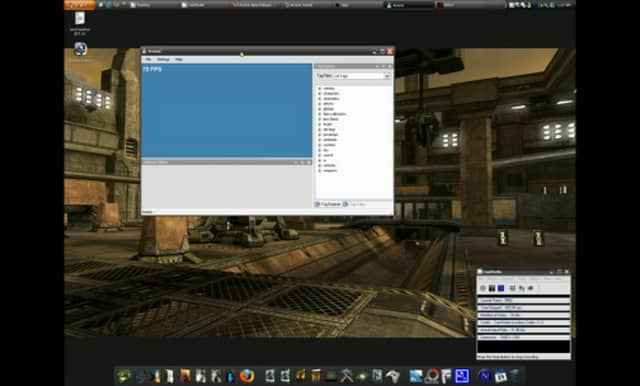
Task: Maximize the tag editor window
Action: tap(382, 51)
